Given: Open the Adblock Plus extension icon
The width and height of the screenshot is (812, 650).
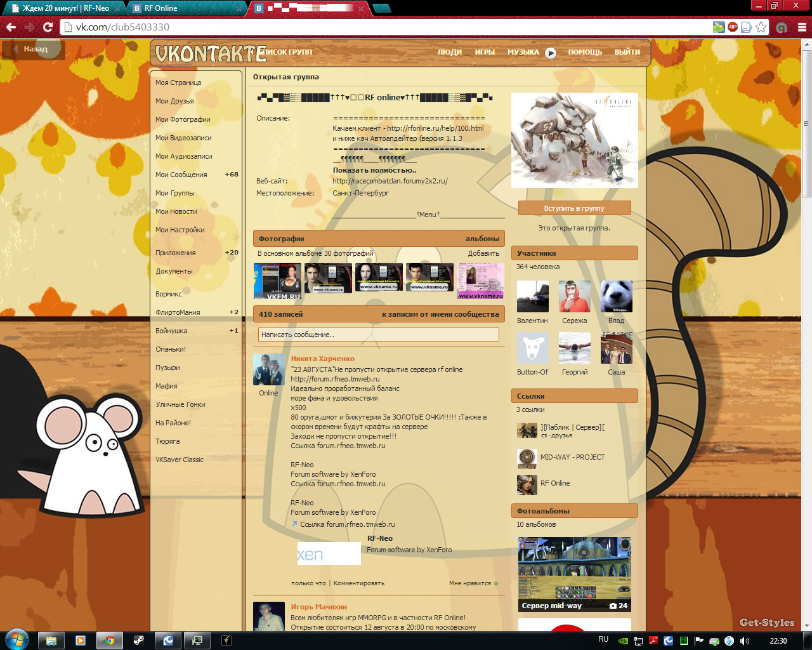Looking at the screenshot, I should click(733, 27).
